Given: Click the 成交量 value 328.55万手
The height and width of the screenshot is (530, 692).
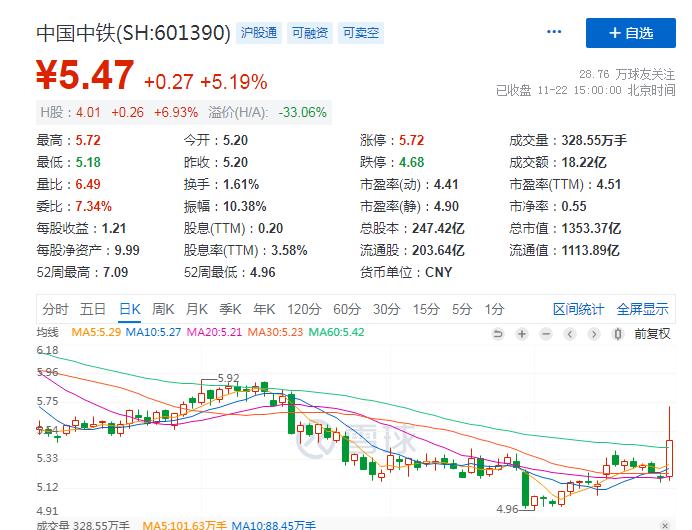Looking at the screenshot, I should (594, 140).
